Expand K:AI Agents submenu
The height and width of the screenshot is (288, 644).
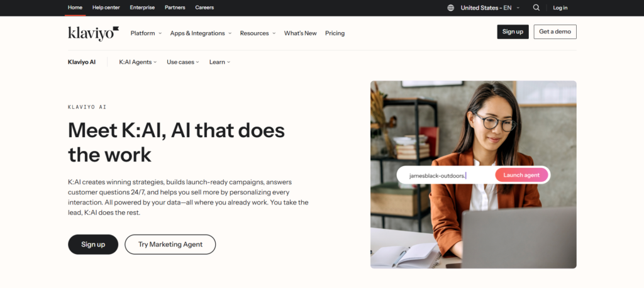138,62
